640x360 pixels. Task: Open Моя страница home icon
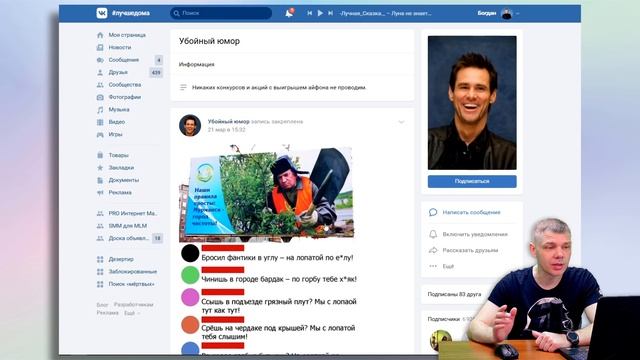[x=100, y=35]
